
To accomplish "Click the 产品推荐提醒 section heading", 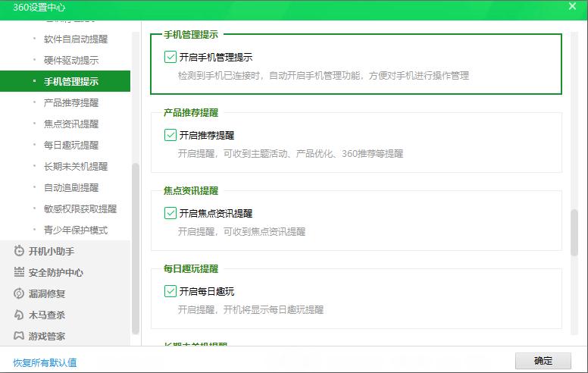I will [x=191, y=112].
